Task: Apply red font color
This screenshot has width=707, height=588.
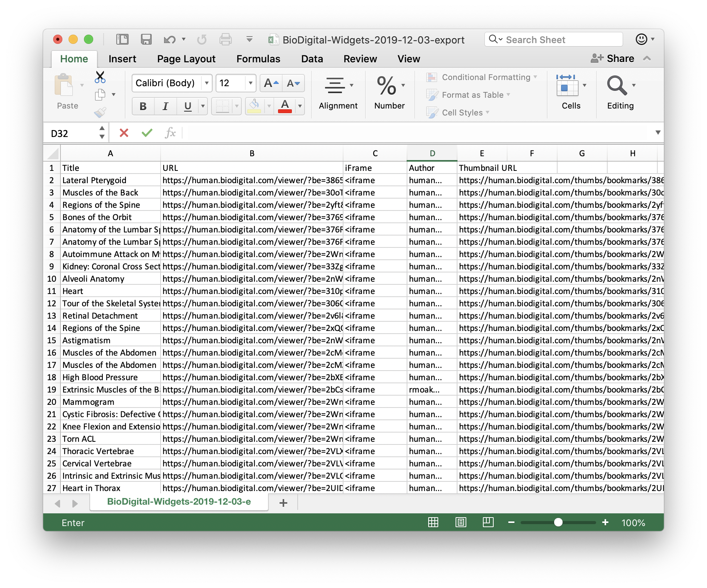Action: (285, 106)
